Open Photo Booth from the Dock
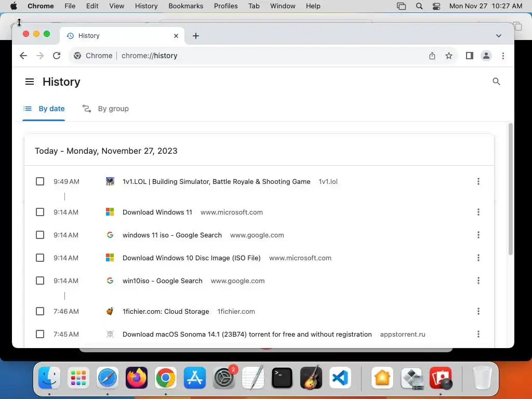This screenshot has width=532, height=399. click(x=441, y=378)
